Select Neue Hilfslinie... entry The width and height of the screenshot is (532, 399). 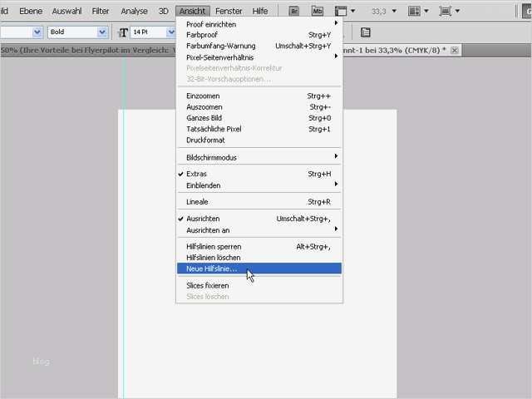(x=259, y=268)
